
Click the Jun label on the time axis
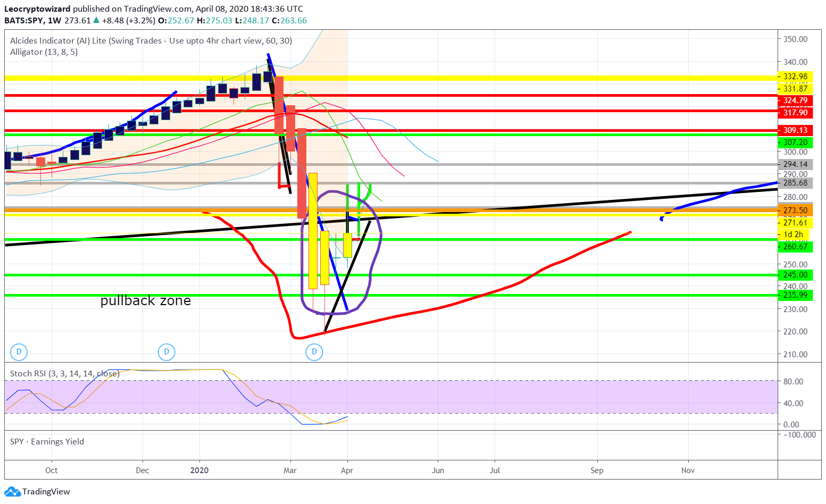438,471
